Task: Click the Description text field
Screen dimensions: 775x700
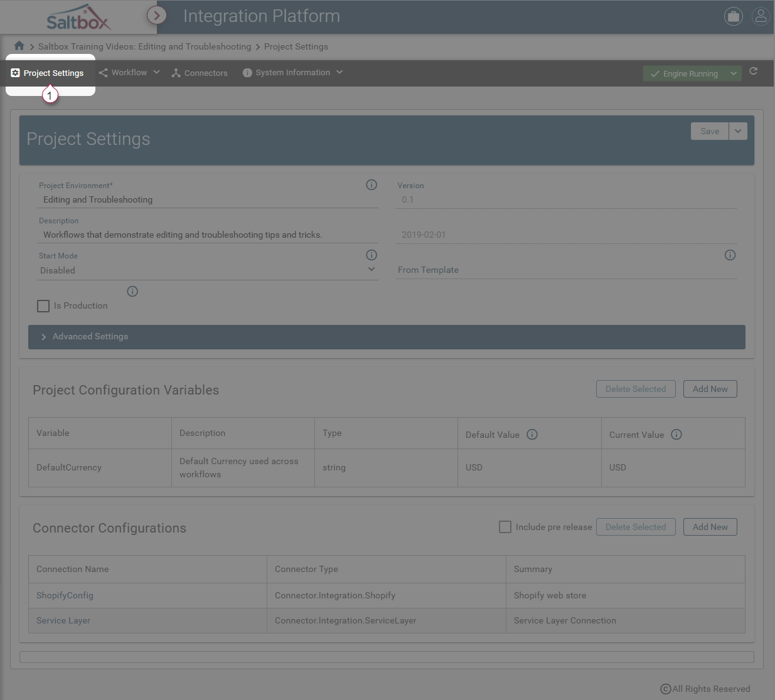Action: (207, 235)
